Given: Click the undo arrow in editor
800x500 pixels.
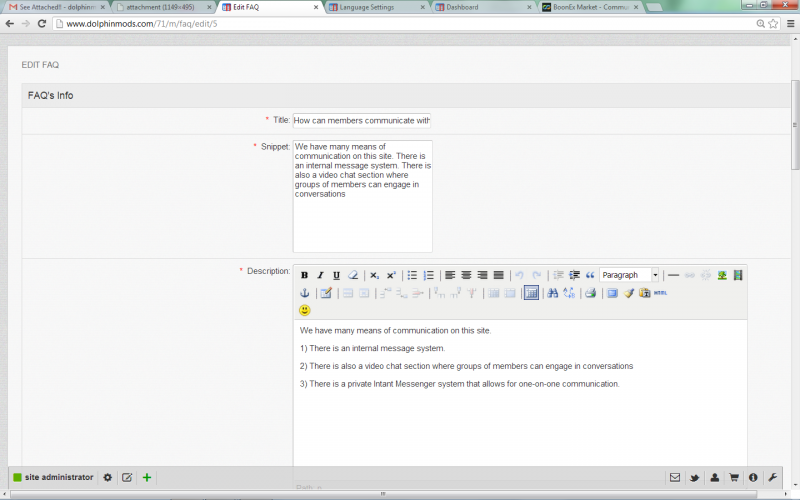Looking at the screenshot, I should click(520, 275).
